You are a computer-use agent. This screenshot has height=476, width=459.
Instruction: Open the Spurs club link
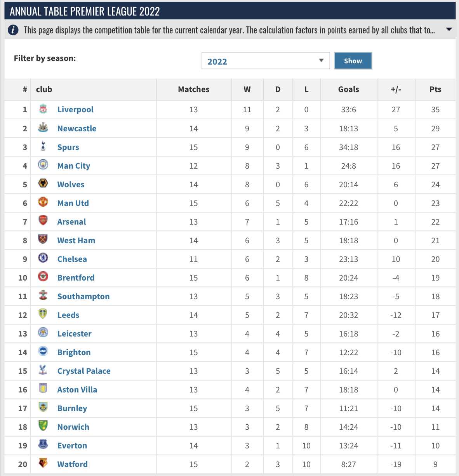[68, 147]
